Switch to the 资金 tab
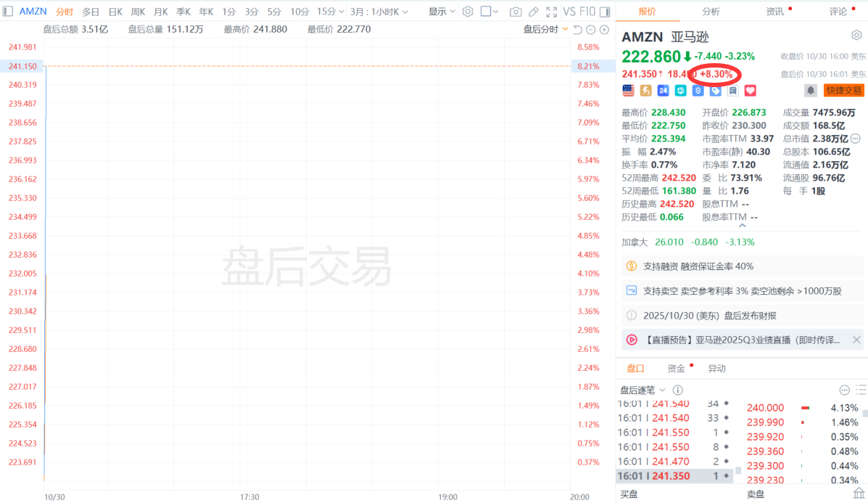The height and width of the screenshot is (503, 868). point(676,369)
